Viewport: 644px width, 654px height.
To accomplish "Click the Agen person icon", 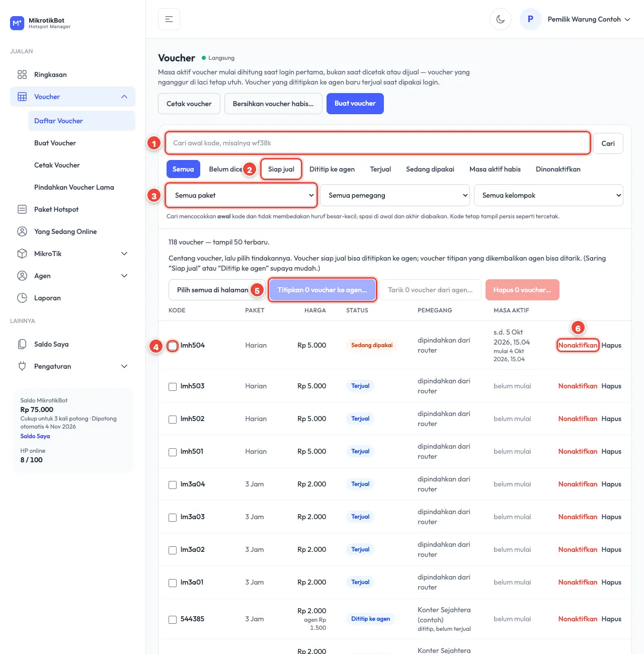I will click(22, 276).
